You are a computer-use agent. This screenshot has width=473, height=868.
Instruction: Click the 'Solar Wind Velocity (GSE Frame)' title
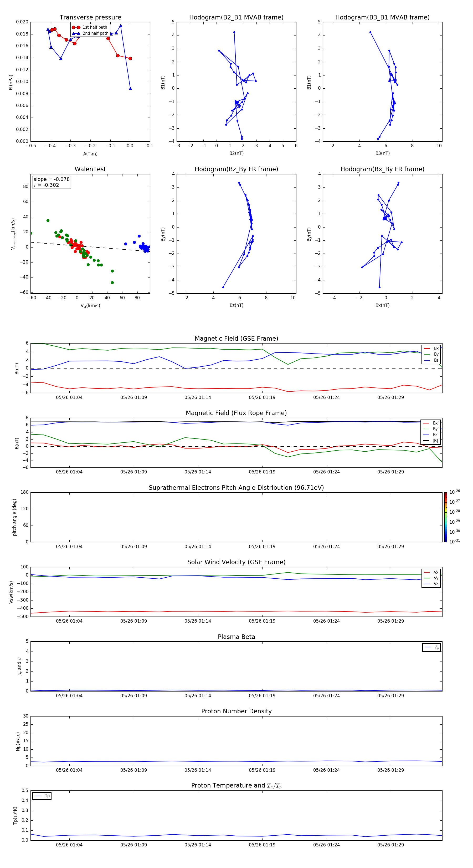236,562
